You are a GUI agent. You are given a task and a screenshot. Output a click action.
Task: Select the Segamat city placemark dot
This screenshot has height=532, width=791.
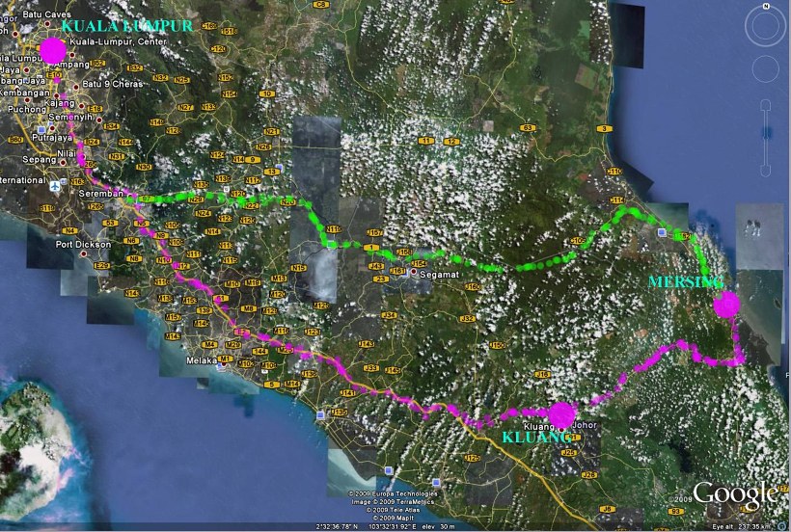pyautogui.click(x=412, y=273)
